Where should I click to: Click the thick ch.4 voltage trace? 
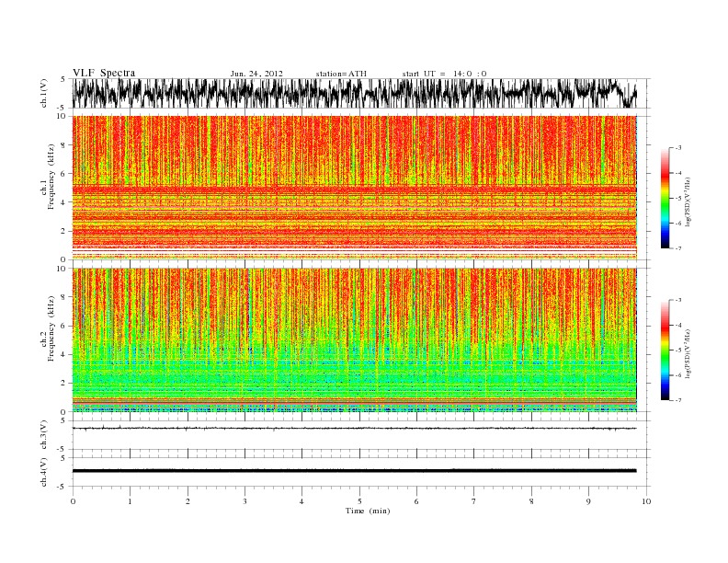point(354,471)
